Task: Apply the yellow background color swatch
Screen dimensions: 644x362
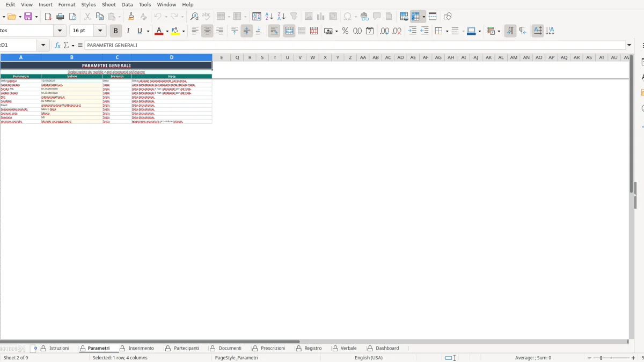Action: (175, 31)
